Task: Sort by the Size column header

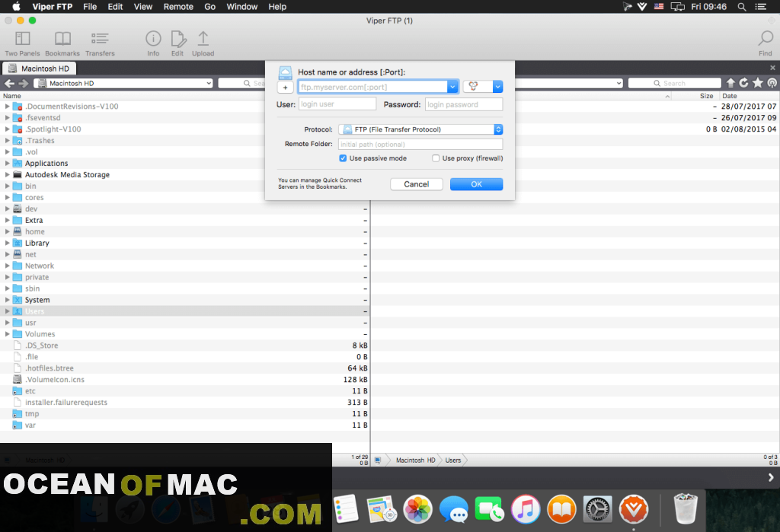Action: pos(706,96)
